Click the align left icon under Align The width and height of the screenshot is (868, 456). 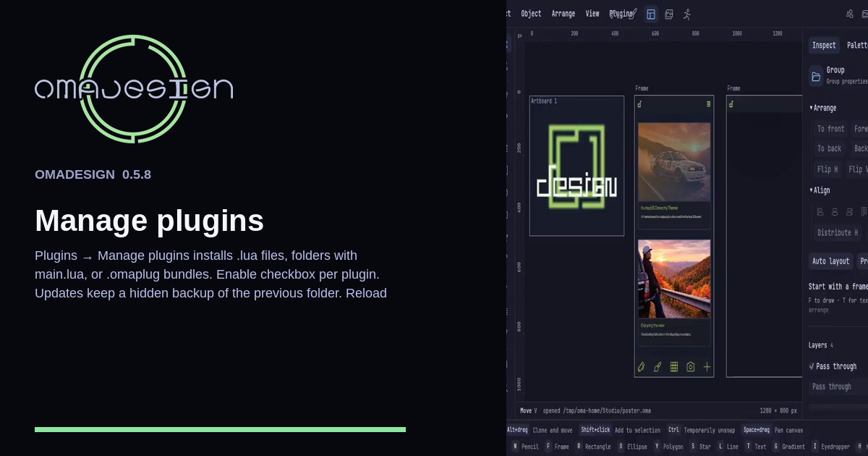point(820,212)
